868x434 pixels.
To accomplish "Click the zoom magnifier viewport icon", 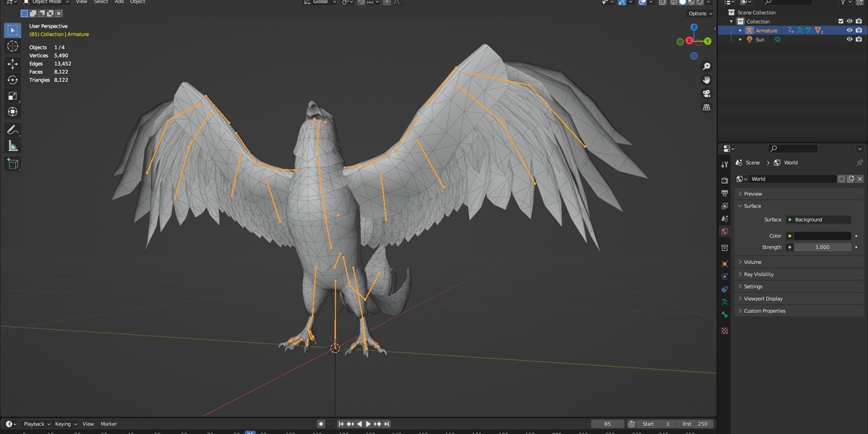I will (707, 67).
